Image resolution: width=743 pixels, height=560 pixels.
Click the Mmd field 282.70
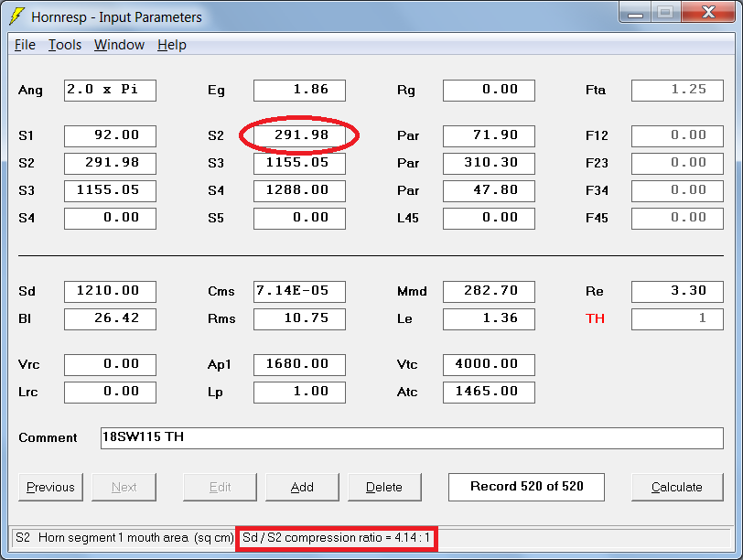(489, 292)
